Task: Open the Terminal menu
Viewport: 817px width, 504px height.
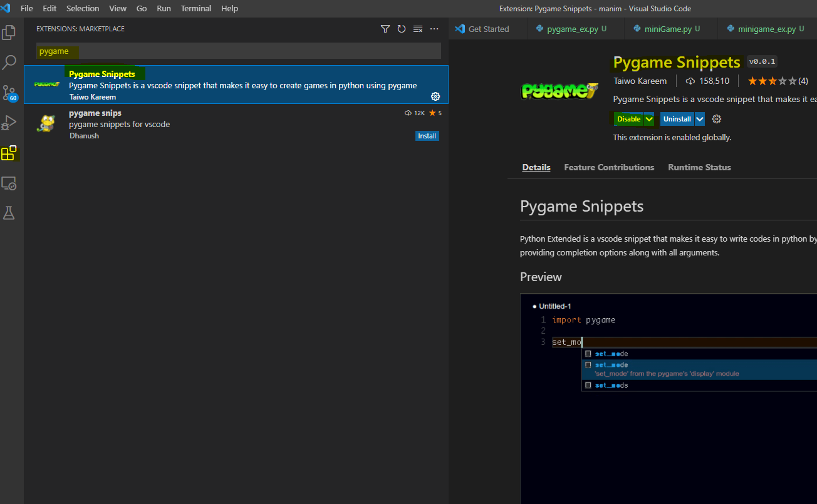Action: [196, 8]
